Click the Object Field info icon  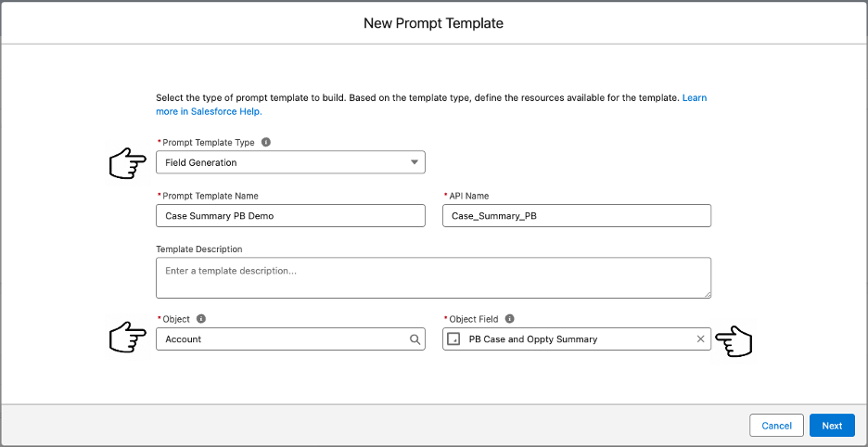(510, 319)
